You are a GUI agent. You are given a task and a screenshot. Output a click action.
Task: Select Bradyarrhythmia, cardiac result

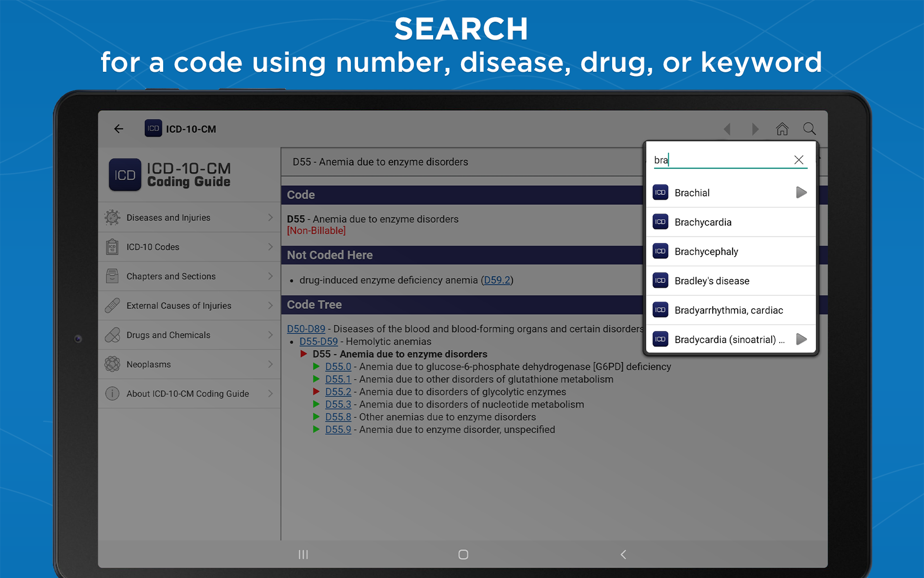731,310
